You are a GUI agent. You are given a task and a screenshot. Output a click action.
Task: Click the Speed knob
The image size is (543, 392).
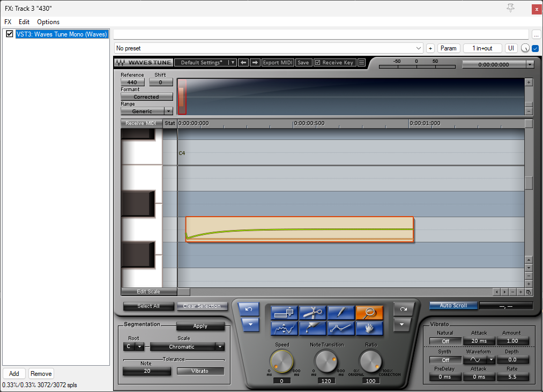(x=282, y=361)
